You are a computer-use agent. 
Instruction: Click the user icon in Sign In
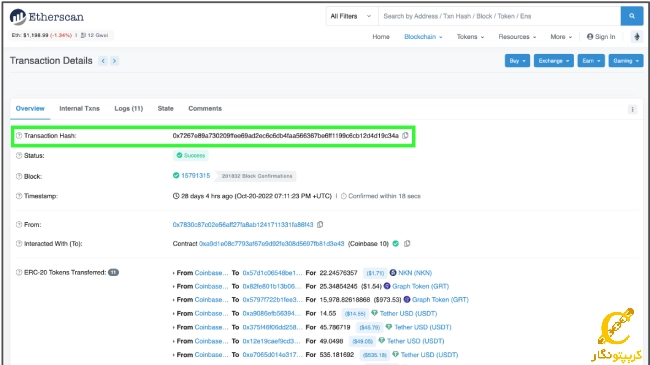(590, 36)
